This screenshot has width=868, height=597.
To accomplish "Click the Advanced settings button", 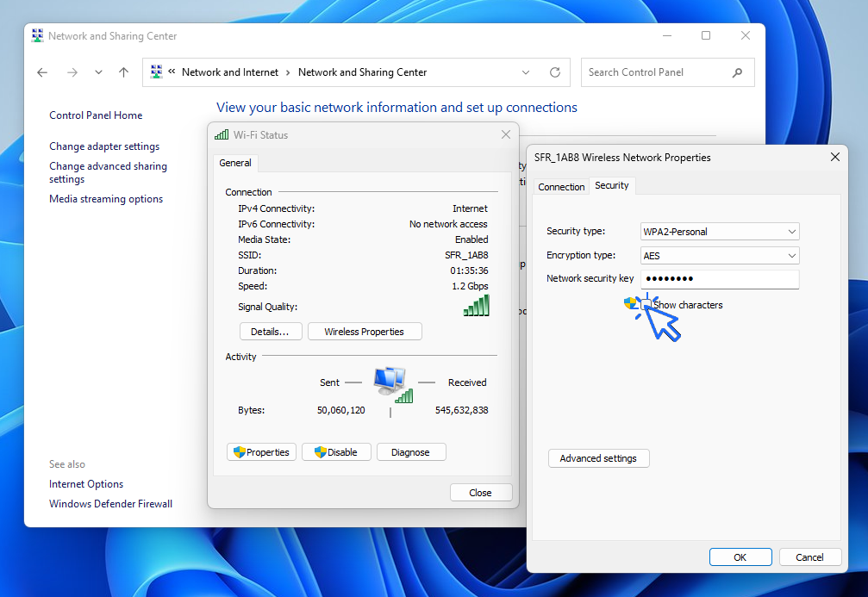I will click(598, 458).
